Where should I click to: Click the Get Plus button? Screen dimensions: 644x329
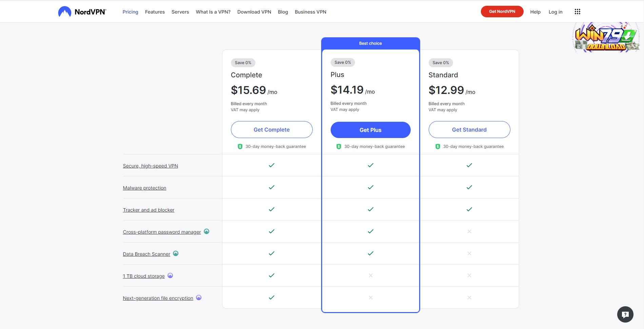point(371,130)
